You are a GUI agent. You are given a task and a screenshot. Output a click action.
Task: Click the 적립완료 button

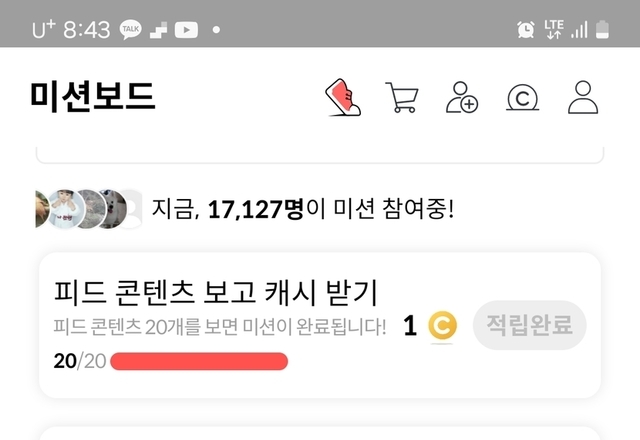tap(529, 325)
